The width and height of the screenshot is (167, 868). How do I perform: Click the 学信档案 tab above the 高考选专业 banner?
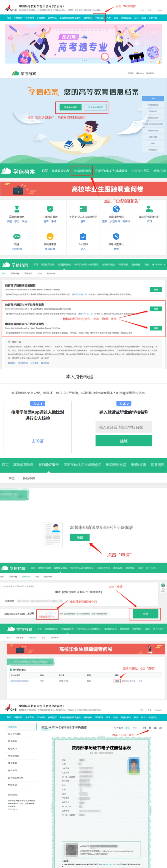click(x=99, y=18)
